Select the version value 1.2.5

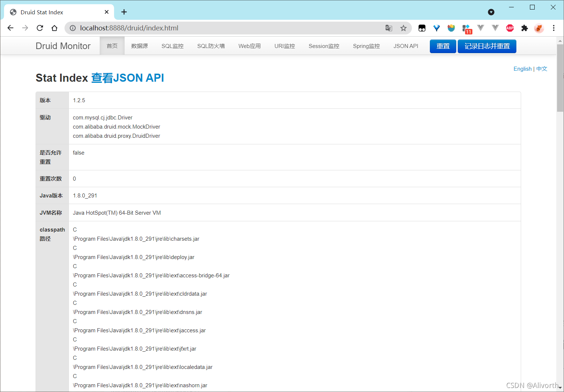tap(79, 100)
